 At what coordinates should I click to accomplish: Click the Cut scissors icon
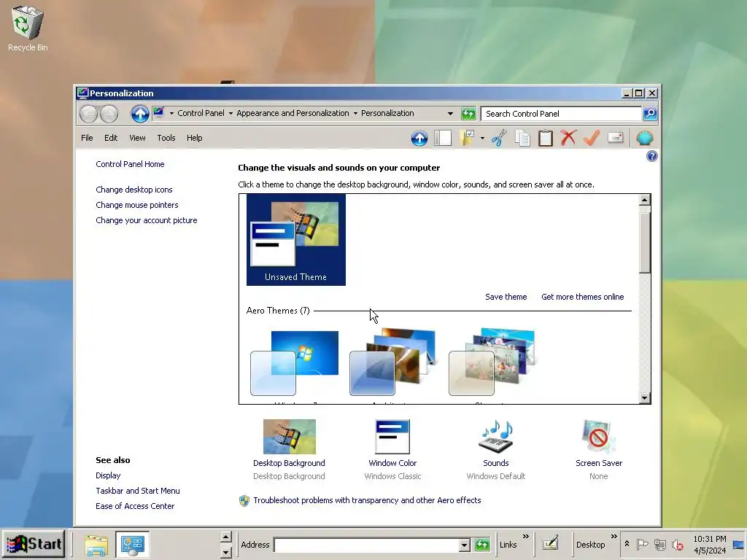click(499, 138)
